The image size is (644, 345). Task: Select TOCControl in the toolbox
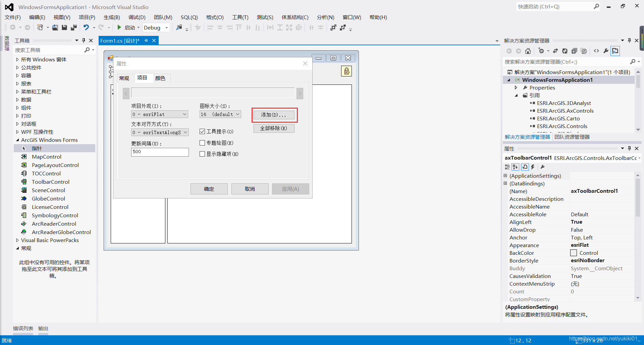pyautogui.click(x=46, y=173)
